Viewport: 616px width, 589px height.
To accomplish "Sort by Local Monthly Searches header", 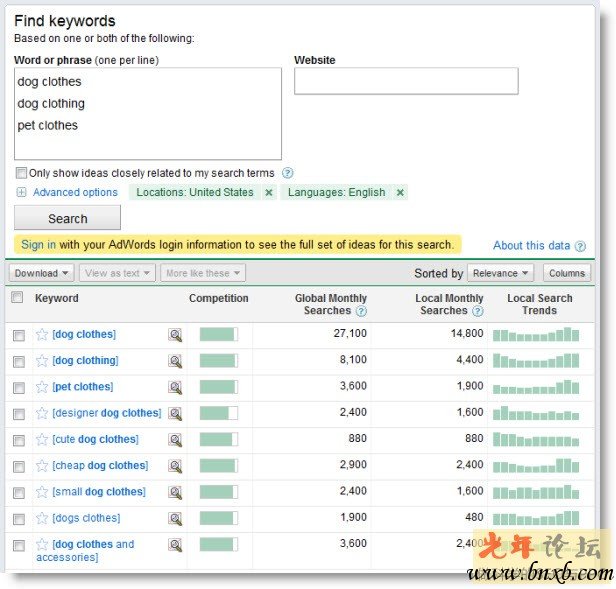I will (449, 305).
